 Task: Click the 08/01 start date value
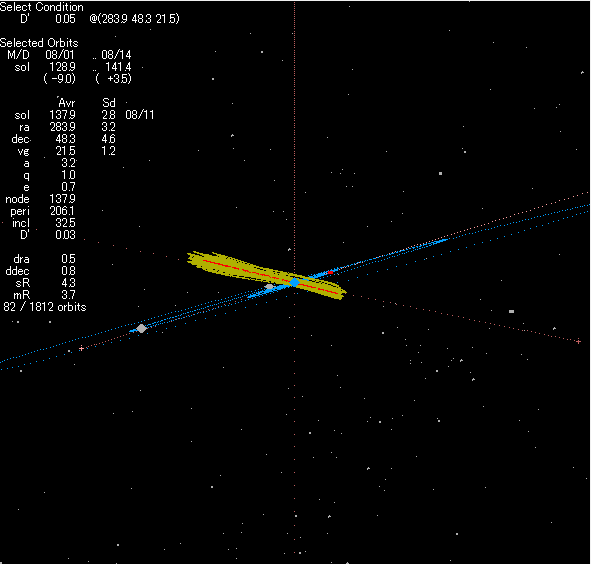tap(60, 55)
